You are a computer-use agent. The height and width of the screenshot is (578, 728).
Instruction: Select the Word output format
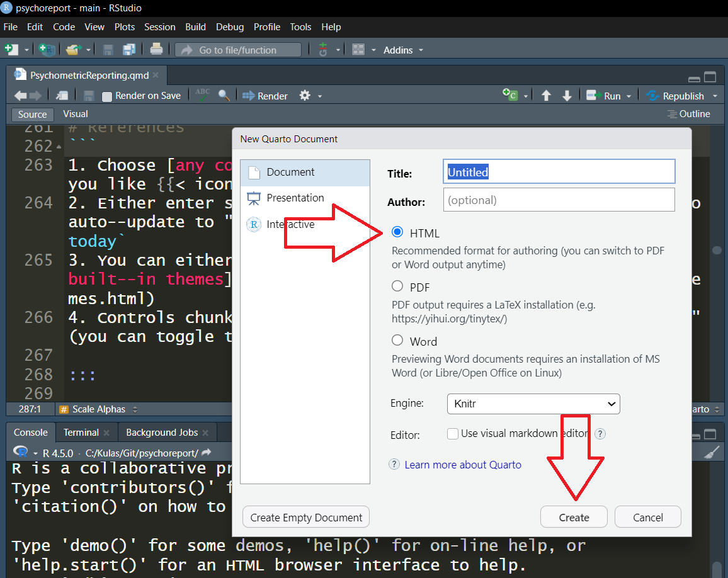click(397, 341)
